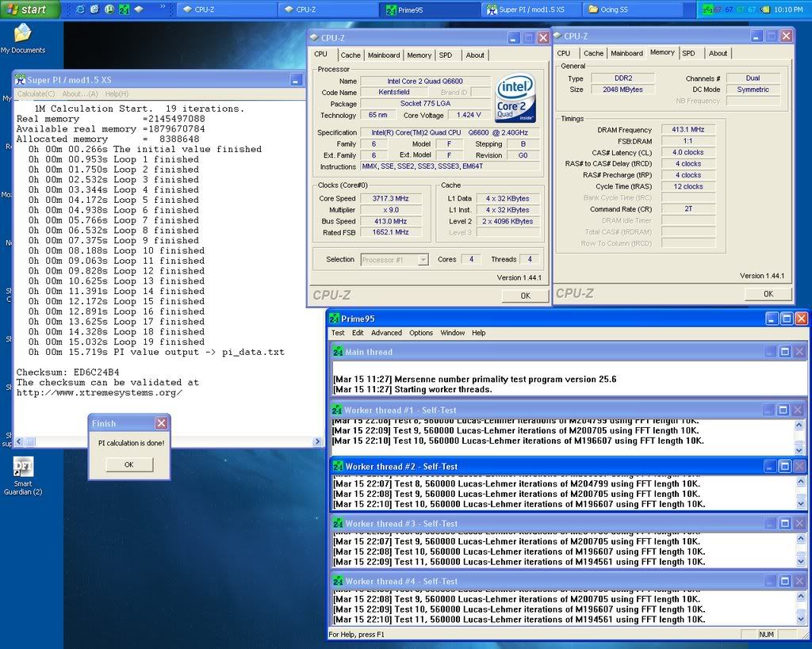Click the DRAM Frequency value 413.1 MHz
The width and height of the screenshot is (812, 649).
pos(688,129)
